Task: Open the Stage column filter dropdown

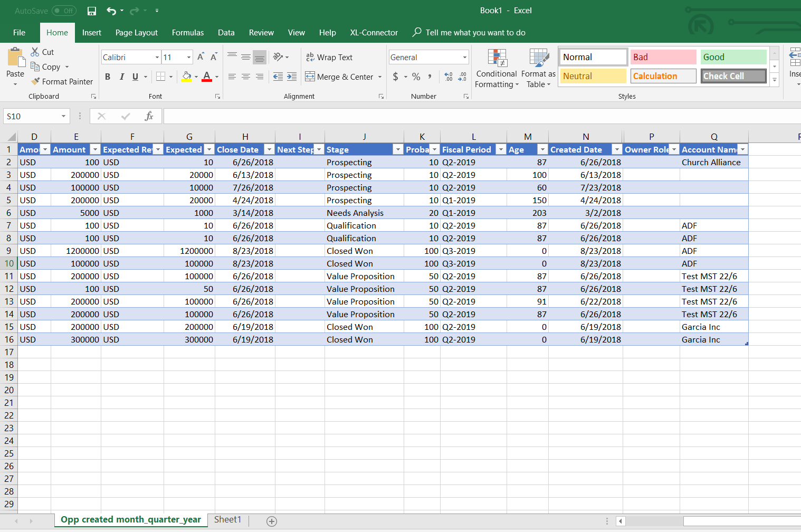Action: [398, 149]
